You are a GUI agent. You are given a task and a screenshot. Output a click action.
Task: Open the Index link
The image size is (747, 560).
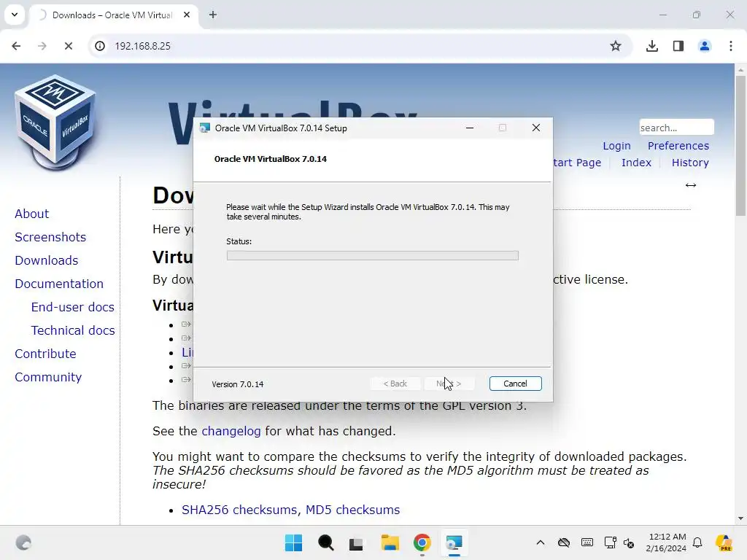[x=636, y=163]
